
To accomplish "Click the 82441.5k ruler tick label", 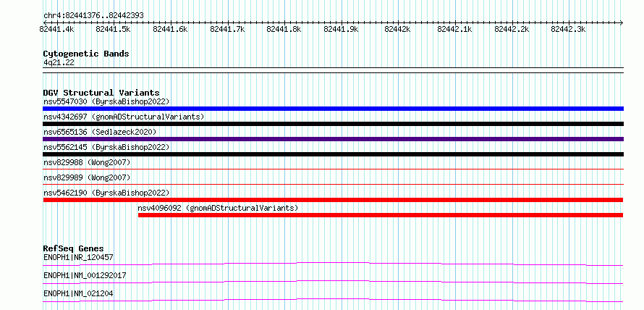I will coord(113,30).
